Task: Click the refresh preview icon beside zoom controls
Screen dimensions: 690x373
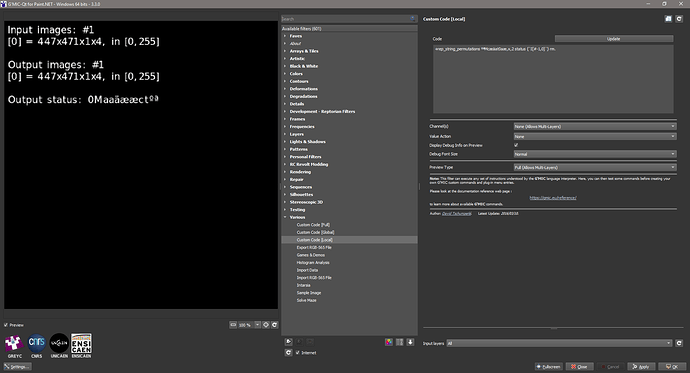Action: pos(275,325)
